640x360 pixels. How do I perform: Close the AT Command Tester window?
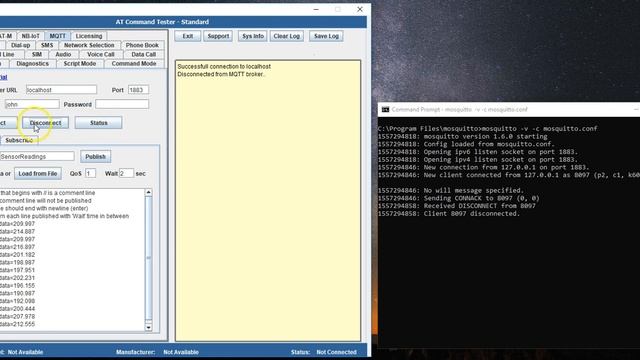point(360,9)
